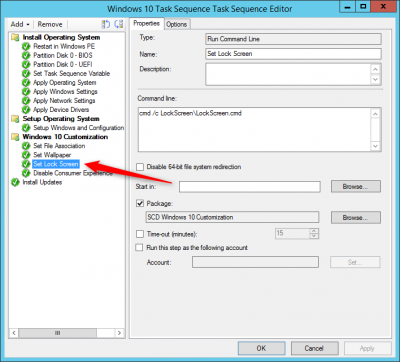Viewport: 400px width, 362px height.
Task: Click the OK button
Action: [261, 348]
